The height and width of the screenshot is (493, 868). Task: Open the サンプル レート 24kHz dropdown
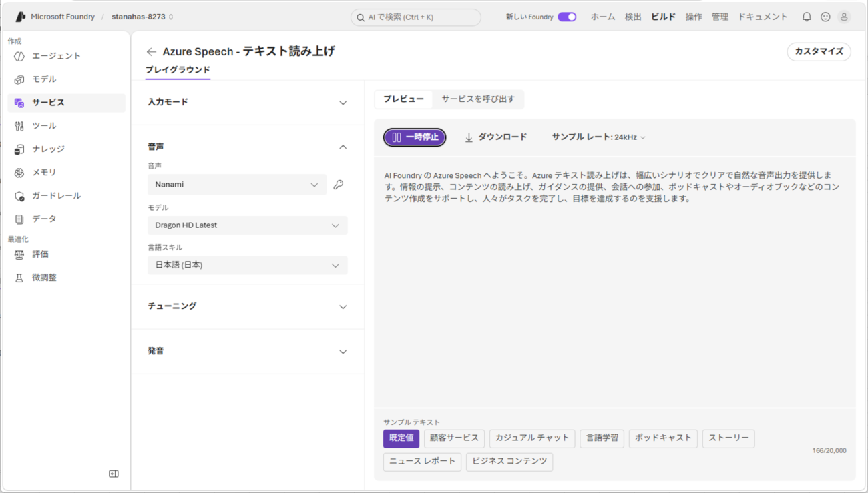coord(599,137)
